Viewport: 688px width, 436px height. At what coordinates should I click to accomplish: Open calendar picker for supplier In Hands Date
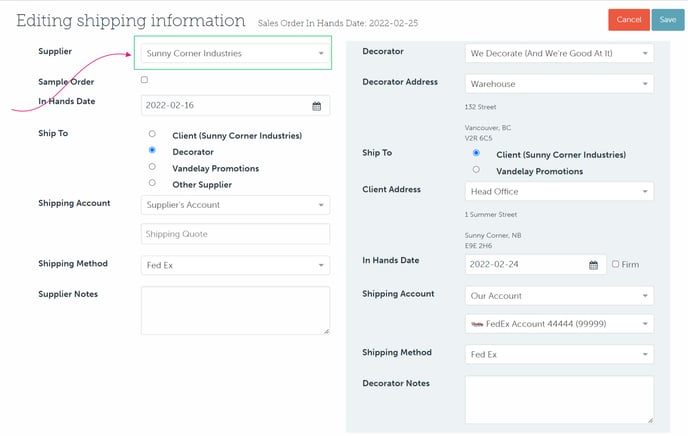pos(316,105)
